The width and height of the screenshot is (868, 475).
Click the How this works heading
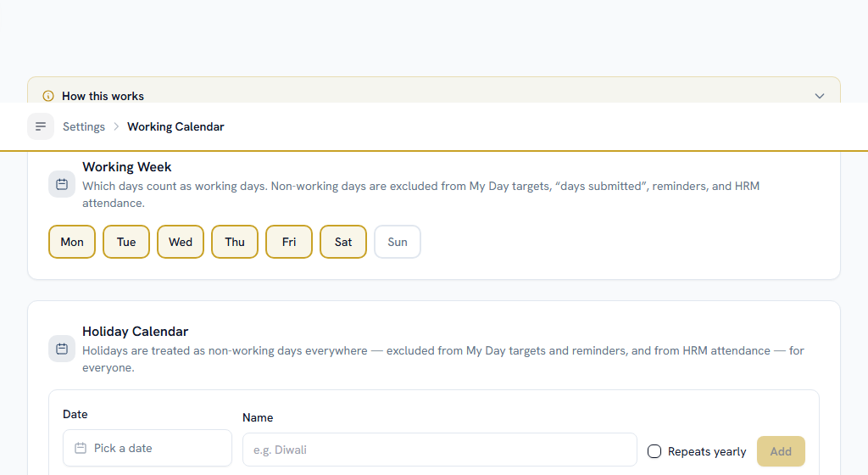click(103, 96)
